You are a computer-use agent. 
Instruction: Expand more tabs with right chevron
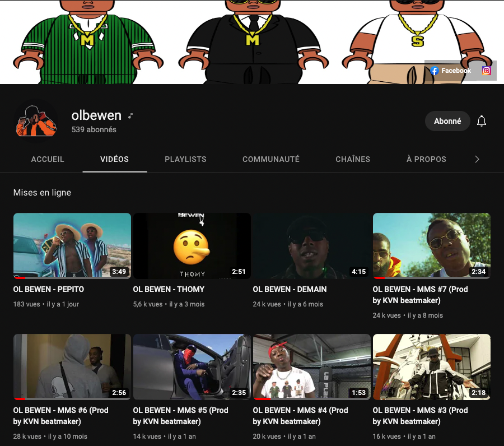pos(477,159)
